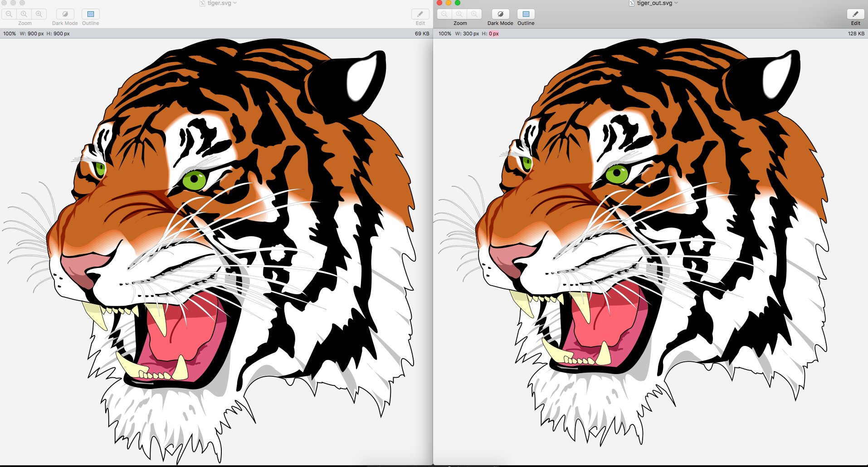
Task: Toggle Dark Mode in tiger.svg window
Action: [65, 14]
